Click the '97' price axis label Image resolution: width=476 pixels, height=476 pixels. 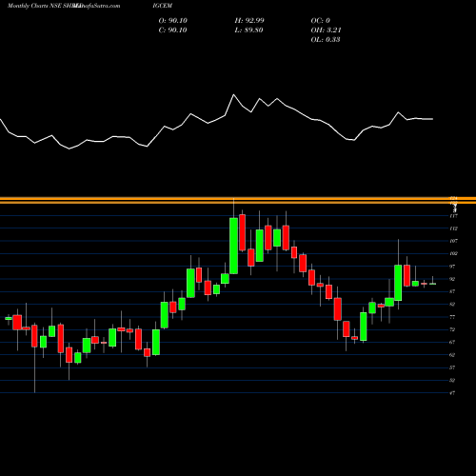[452, 267]
